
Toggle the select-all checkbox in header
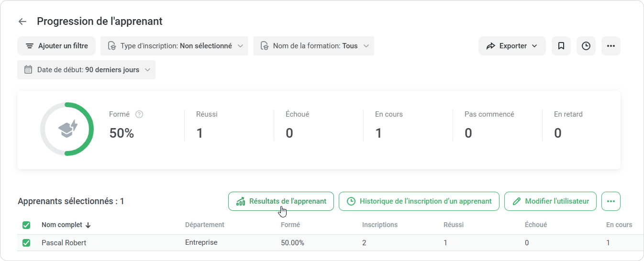pyautogui.click(x=26, y=225)
